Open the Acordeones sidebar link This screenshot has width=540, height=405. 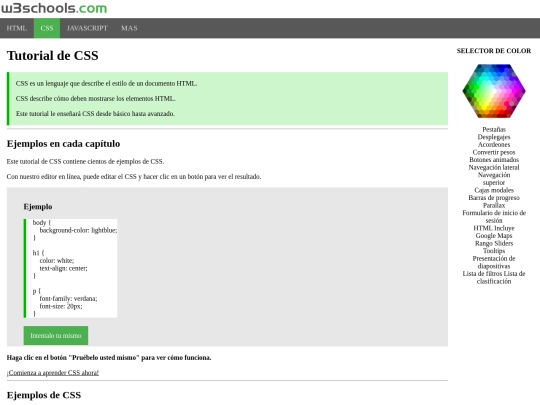(x=494, y=145)
